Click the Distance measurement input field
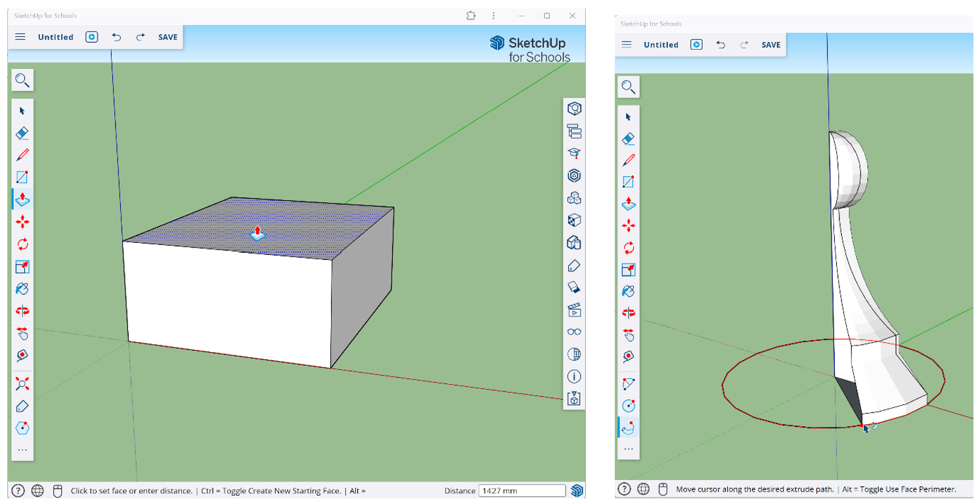 [522, 491]
